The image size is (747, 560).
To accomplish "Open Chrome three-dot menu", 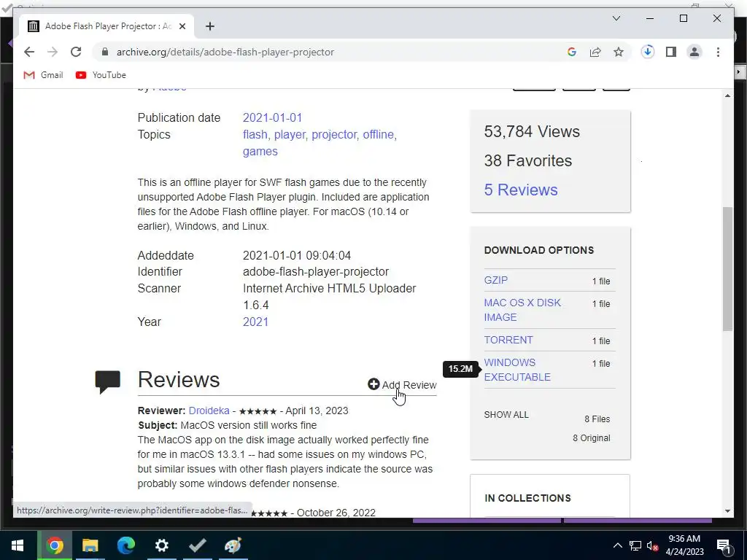I will [718, 52].
